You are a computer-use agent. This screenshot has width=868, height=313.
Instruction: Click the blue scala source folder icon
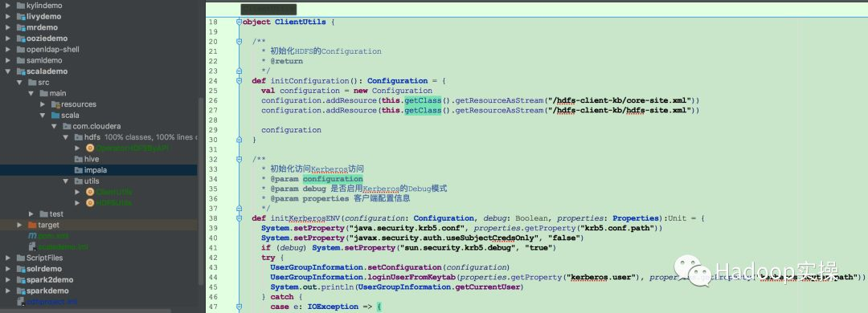(55, 115)
